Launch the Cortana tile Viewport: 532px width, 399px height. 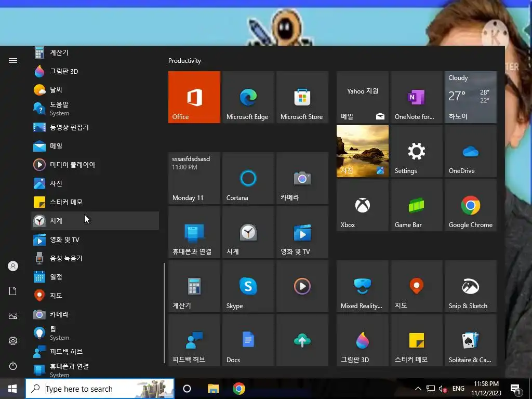point(248,178)
